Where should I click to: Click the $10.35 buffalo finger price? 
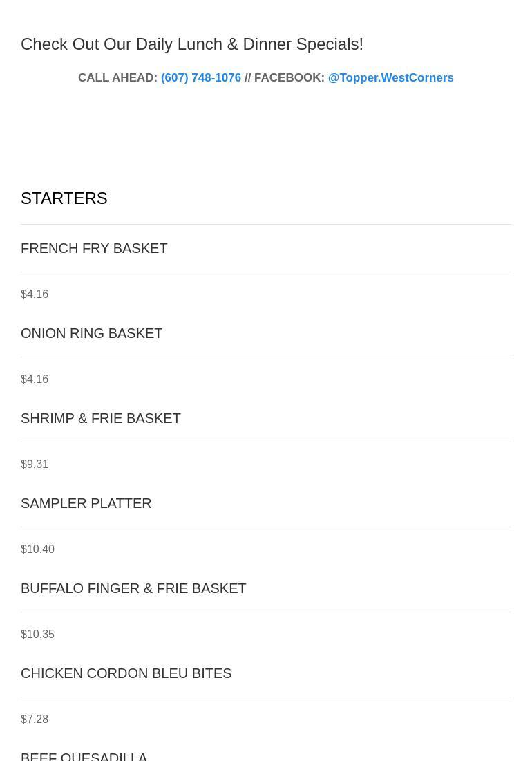37,634
